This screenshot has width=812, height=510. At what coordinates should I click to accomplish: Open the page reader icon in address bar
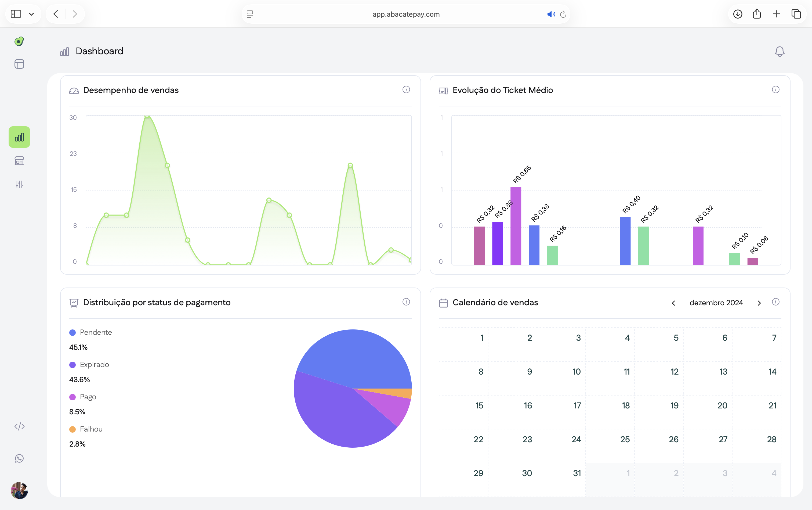[x=250, y=14]
